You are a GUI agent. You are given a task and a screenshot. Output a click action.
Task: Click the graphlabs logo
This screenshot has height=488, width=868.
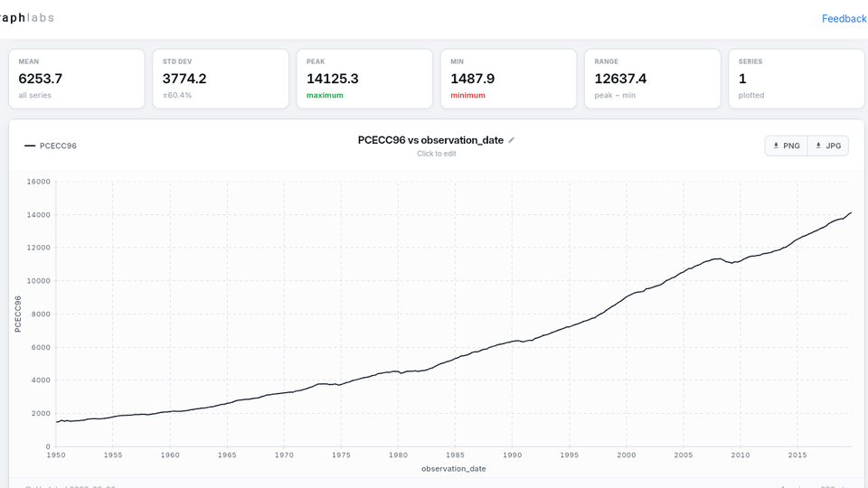click(26, 18)
